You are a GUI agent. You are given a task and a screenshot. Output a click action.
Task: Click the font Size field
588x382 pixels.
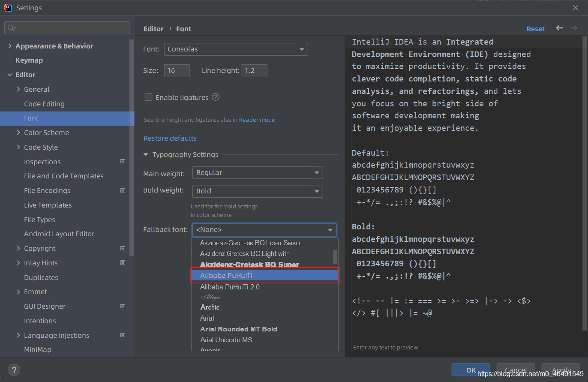[177, 70]
